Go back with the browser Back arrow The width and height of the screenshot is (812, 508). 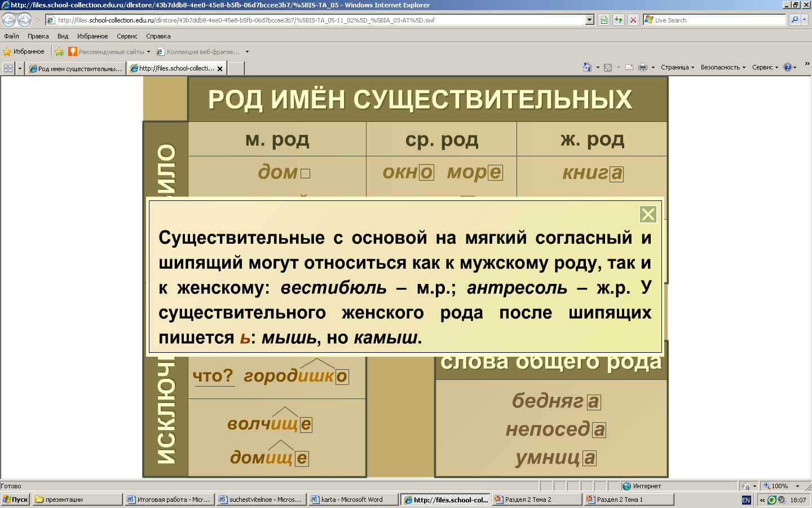pos(8,20)
